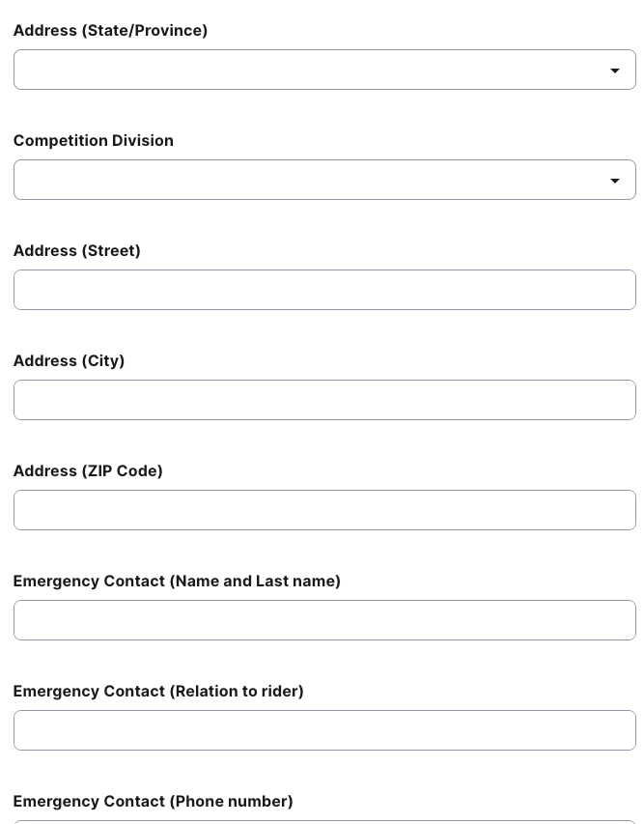
Task: Click the "Address (State/Province)" label
Action: 110,30
